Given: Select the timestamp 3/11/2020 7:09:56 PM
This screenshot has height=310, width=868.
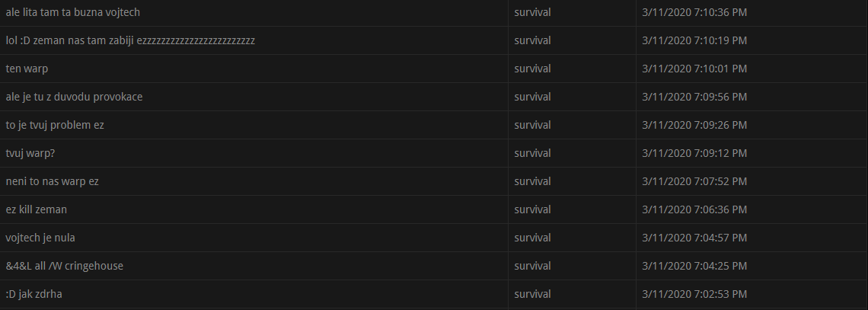Looking at the screenshot, I should click(694, 97).
